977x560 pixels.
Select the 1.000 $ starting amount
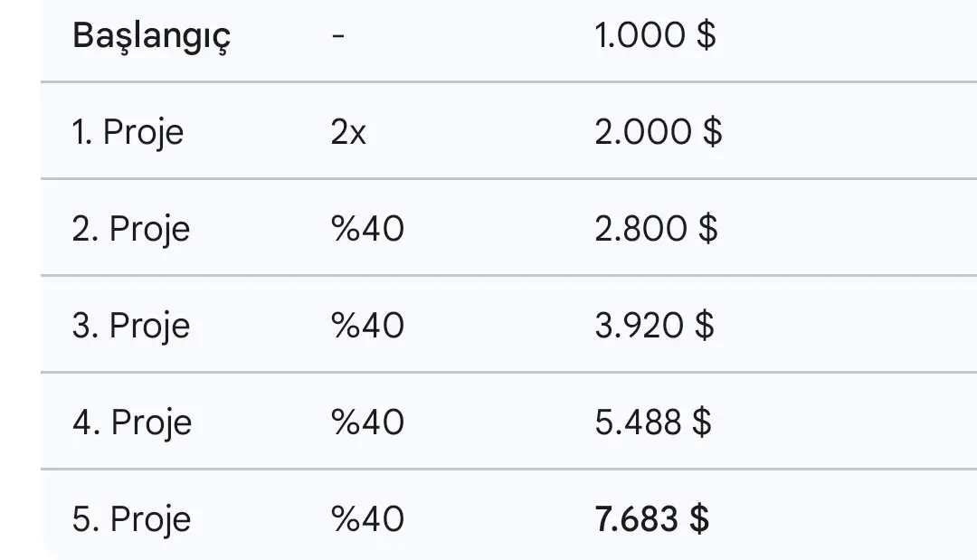[655, 35]
